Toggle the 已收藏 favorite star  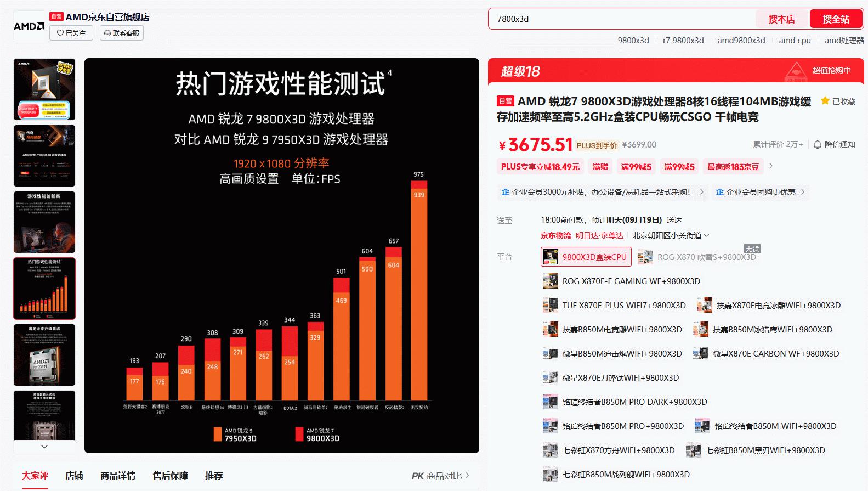[x=825, y=101]
